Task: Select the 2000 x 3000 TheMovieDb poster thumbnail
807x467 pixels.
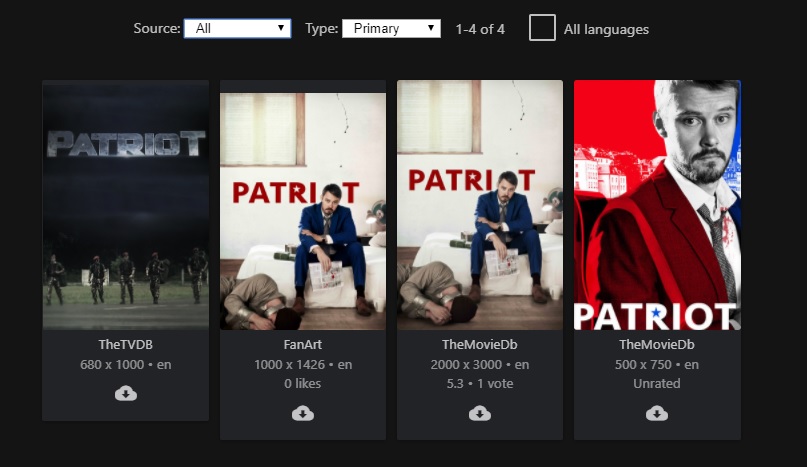Action: [x=480, y=204]
